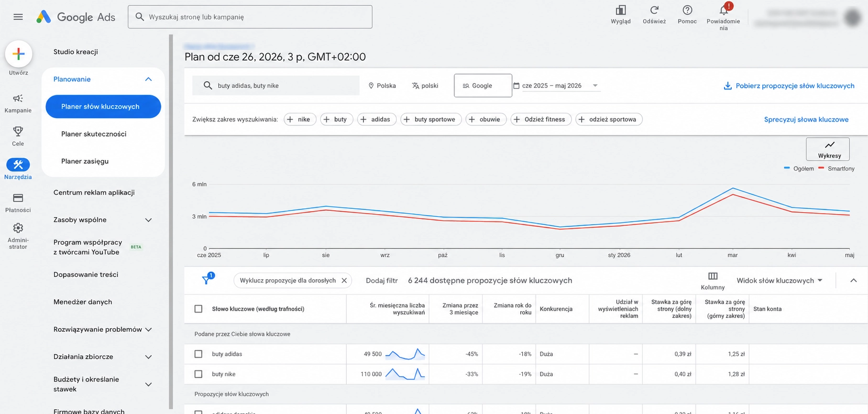Click the Utwórz plus button
868x414 pixels.
point(19,54)
